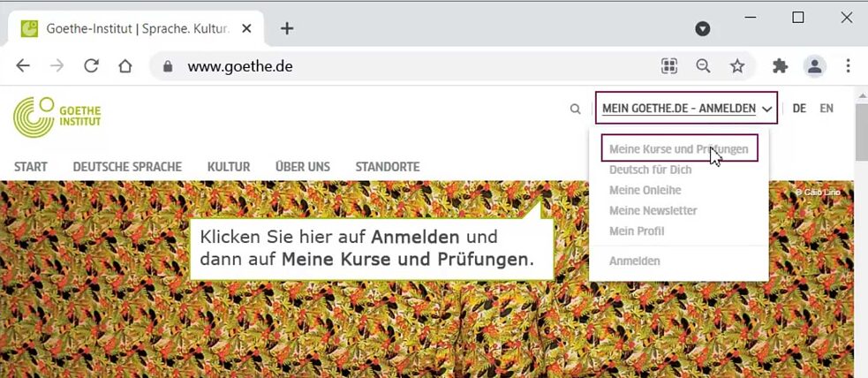868x378 pixels.
Task: Open the tab search dropdown arrow
Action: pyautogui.click(x=703, y=28)
